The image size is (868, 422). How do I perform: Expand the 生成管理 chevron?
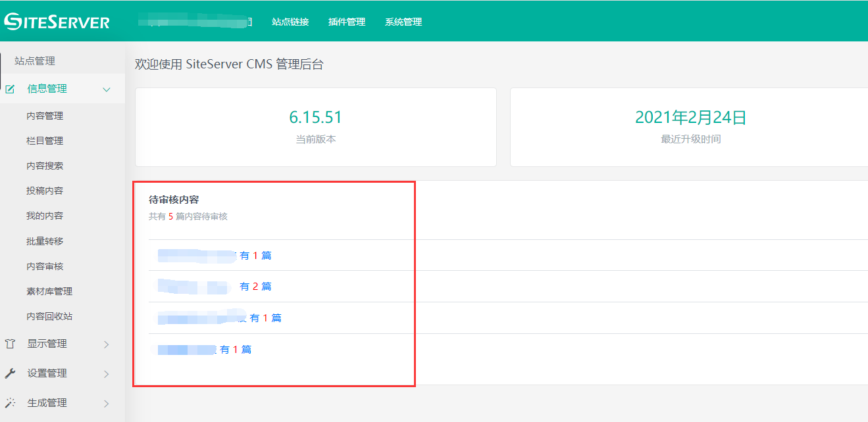(x=107, y=404)
